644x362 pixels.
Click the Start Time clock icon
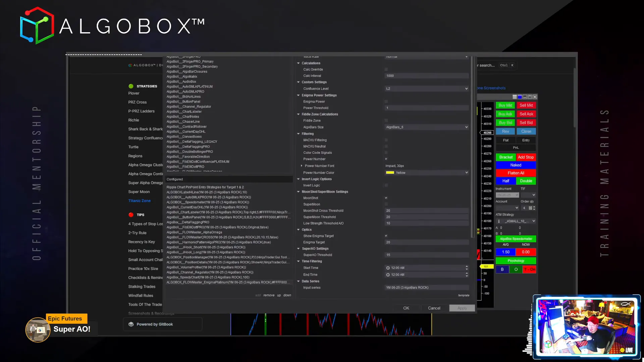coord(388,268)
